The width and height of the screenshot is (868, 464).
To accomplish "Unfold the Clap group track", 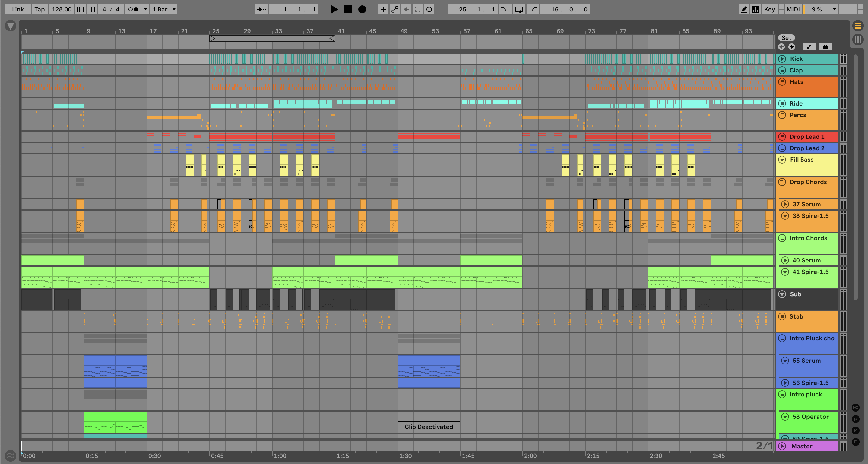I will click(x=782, y=70).
